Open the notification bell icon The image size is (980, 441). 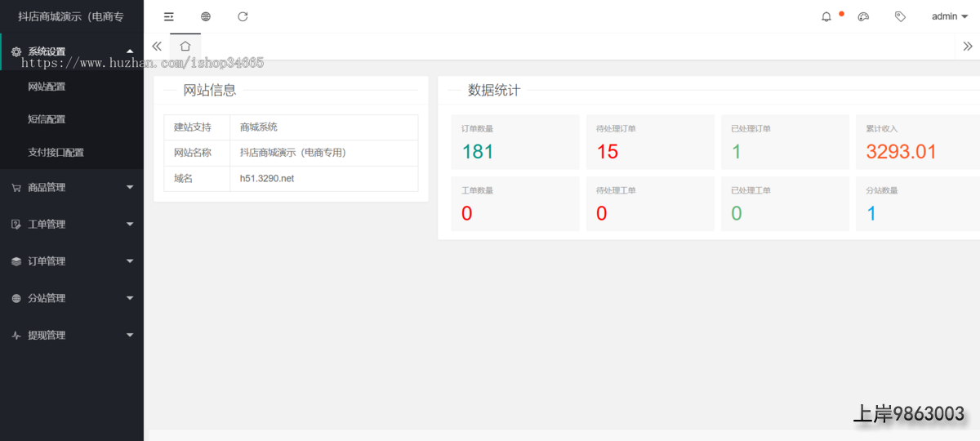coord(826,16)
